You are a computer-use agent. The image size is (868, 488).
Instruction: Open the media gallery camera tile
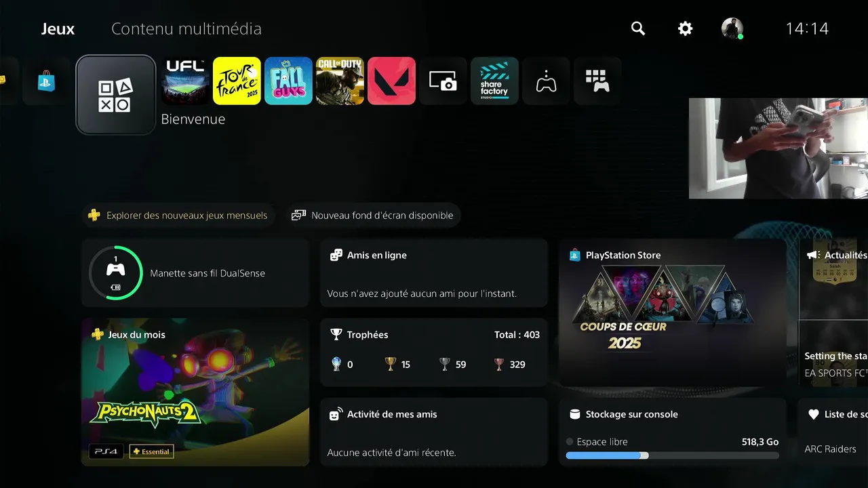tap(443, 81)
